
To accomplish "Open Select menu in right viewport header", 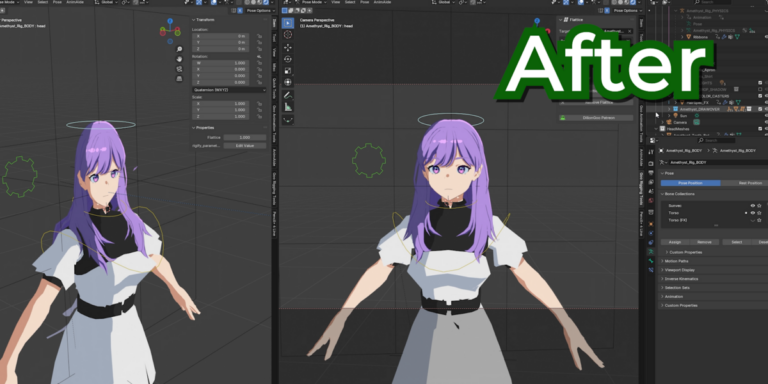I will (350, 2).
